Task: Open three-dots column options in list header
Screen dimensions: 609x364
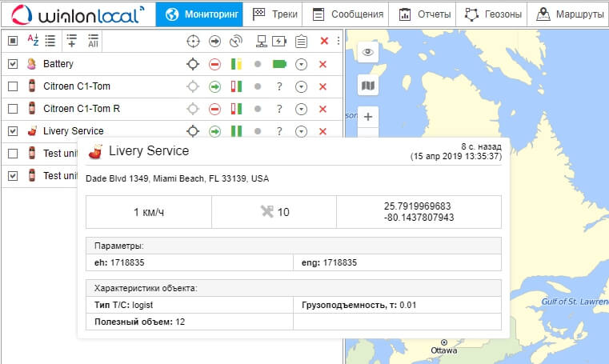Action: [x=338, y=41]
